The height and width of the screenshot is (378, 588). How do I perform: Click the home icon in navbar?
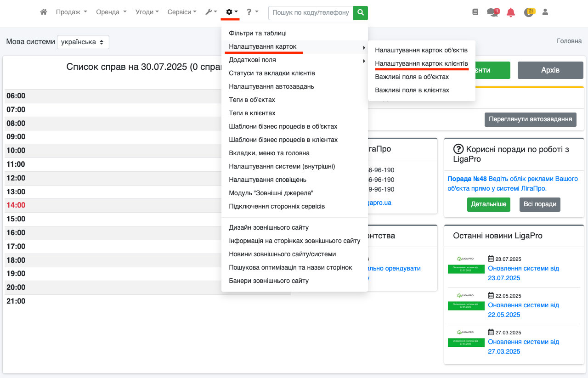pyautogui.click(x=44, y=12)
